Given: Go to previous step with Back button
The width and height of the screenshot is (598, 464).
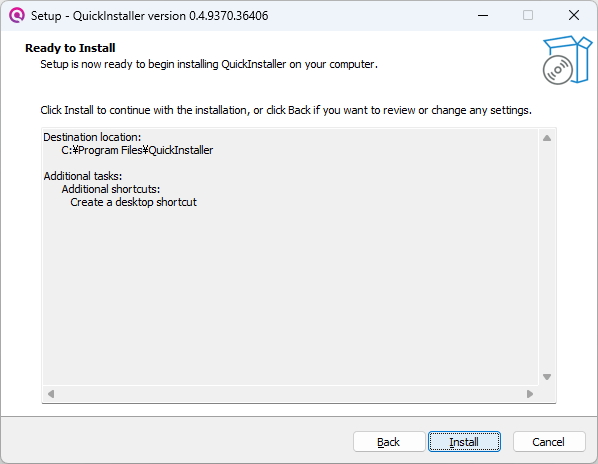Looking at the screenshot, I should tap(389, 442).
